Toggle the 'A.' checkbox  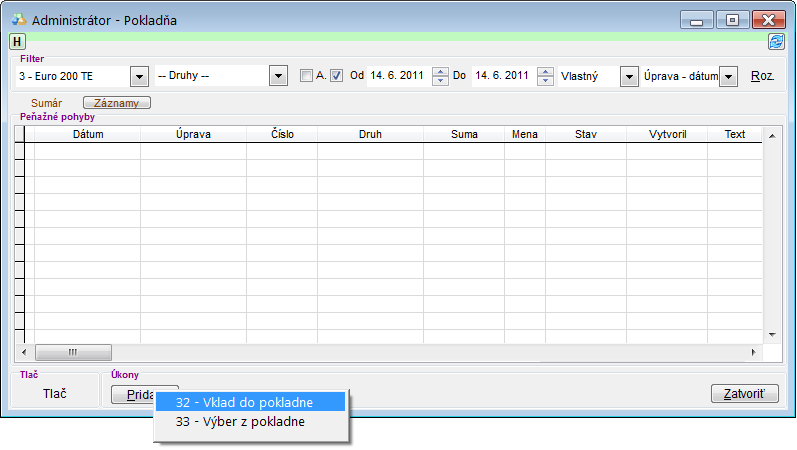pos(307,76)
